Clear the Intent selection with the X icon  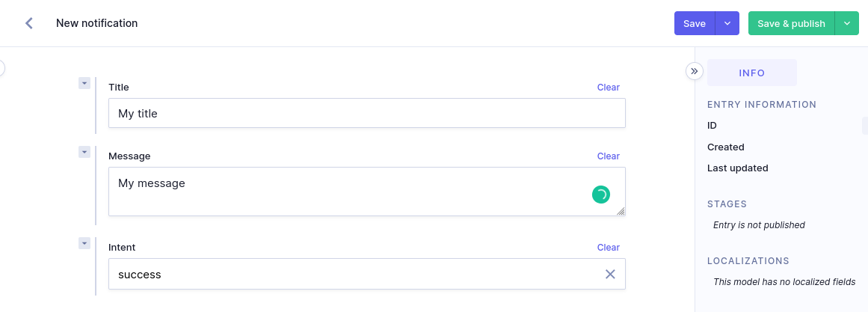coord(610,274)
